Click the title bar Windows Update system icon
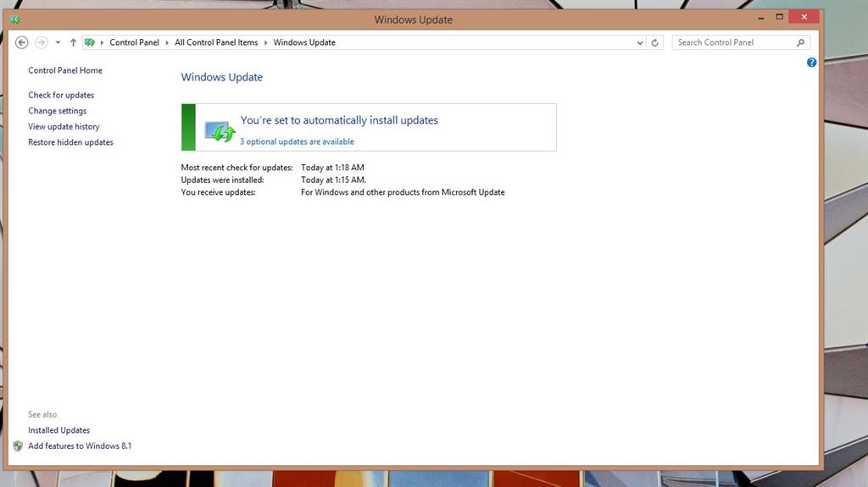 [x=15, y=20]
